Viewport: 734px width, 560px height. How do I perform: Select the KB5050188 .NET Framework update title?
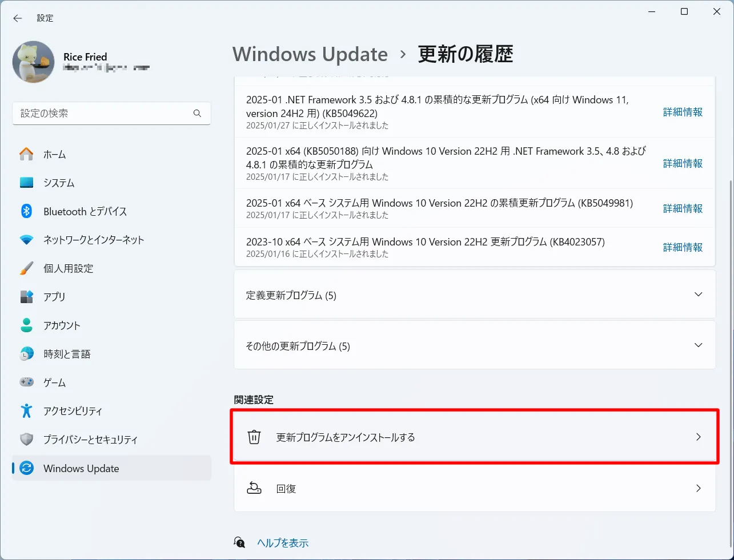click(446, 158)
